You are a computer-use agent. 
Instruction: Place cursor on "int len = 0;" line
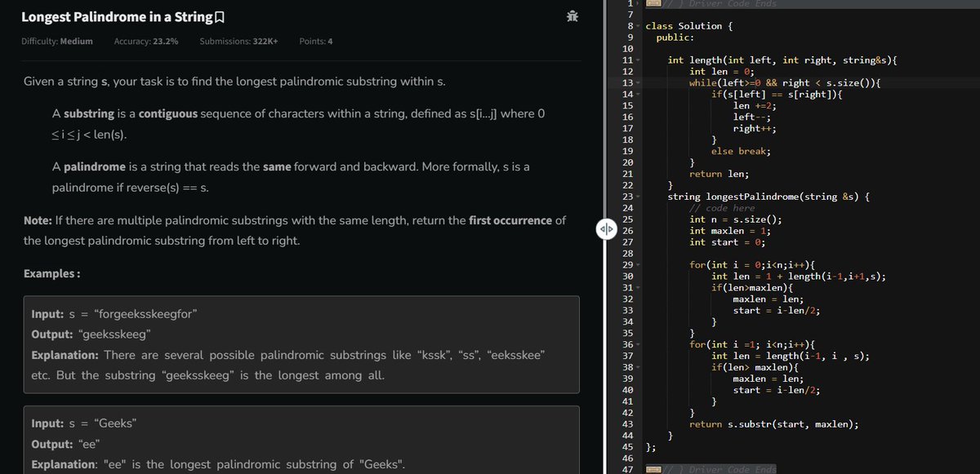(x=722, y=72)
